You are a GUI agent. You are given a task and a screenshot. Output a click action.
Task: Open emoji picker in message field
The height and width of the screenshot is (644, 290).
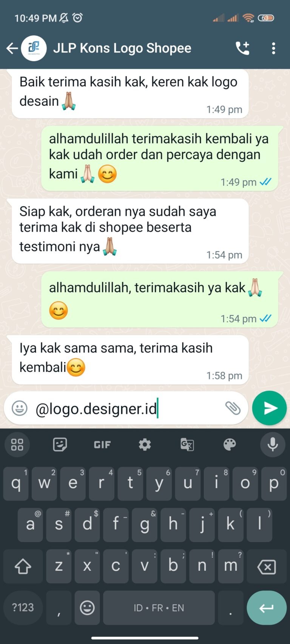point(20,408)
